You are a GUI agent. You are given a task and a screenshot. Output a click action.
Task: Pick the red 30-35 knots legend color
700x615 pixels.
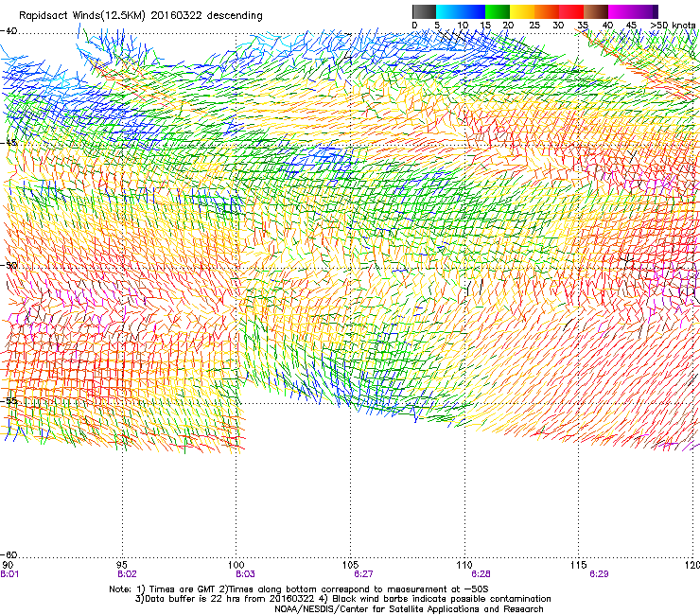(571, 11)
